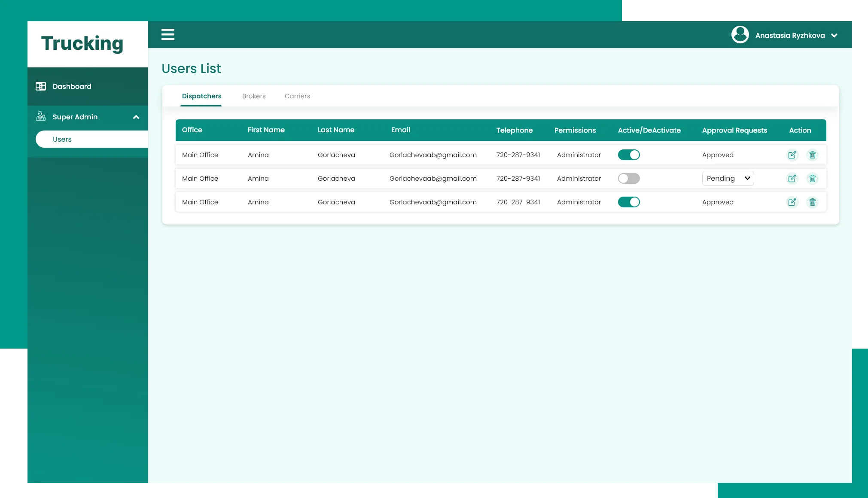This screenshot has width=868, height=498.
Task: Delete the Pending row user
Action: click(812, 178)
